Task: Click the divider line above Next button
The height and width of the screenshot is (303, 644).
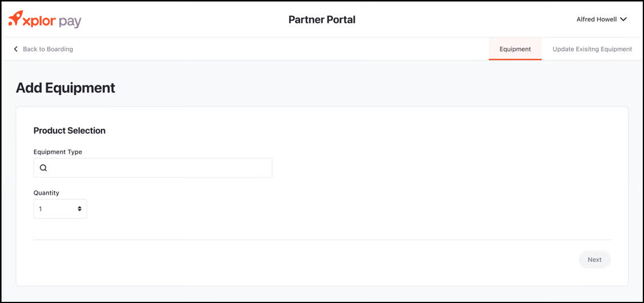Action: 322,240
